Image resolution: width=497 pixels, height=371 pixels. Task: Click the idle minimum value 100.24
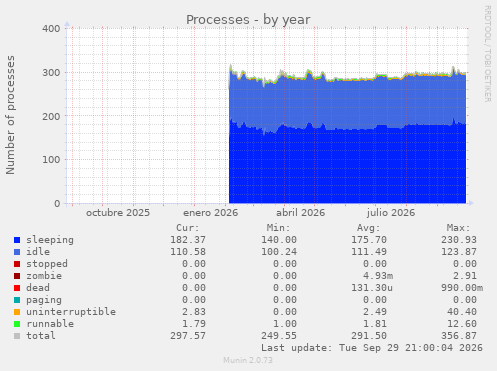(x=279, y=252)
